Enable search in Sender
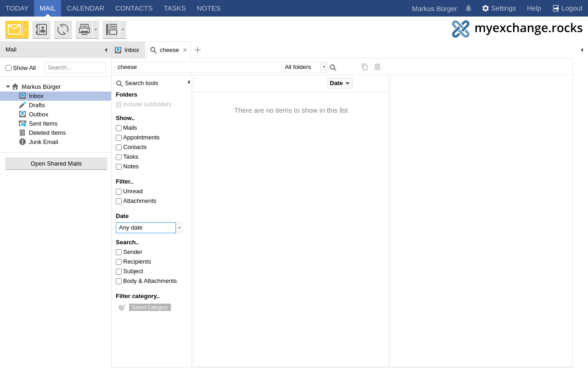This screenshot has width=588, height=368. point(119,253)
